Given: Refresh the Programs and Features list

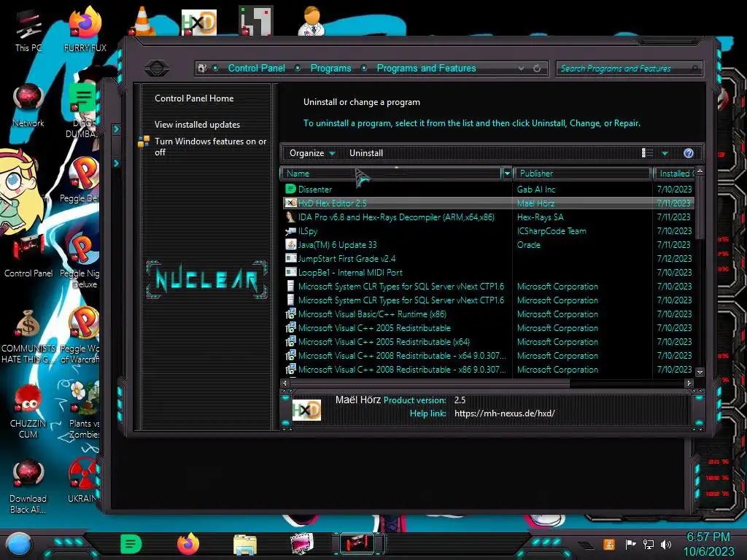Looking at the screenshot, I should 537,68.
